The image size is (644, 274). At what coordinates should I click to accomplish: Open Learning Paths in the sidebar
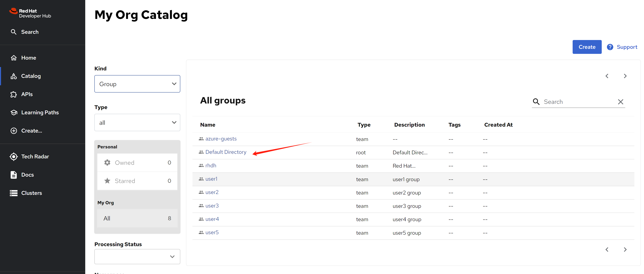click(40, 113)
